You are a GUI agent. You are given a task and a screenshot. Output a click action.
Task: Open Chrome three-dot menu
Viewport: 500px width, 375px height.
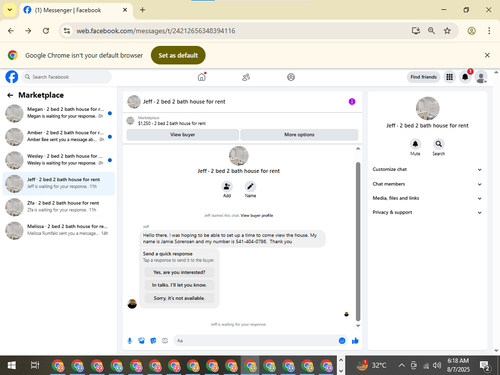pyautogui.click(x=489, y=31)
